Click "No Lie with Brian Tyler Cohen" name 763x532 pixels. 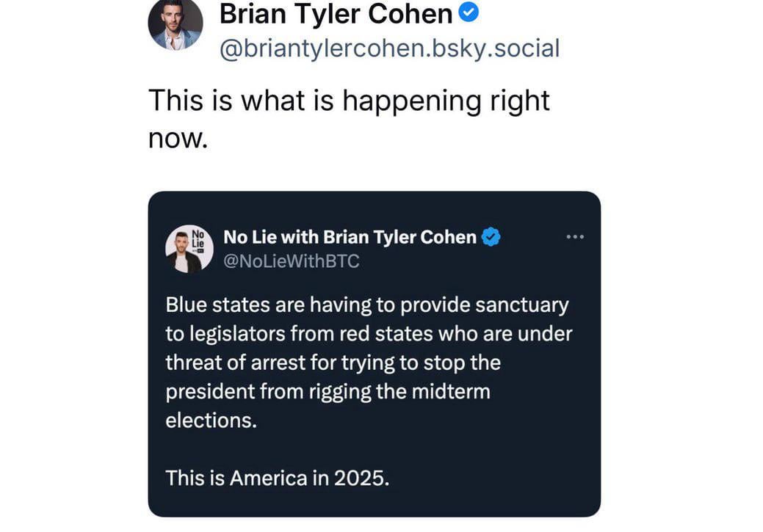[350, 237]
